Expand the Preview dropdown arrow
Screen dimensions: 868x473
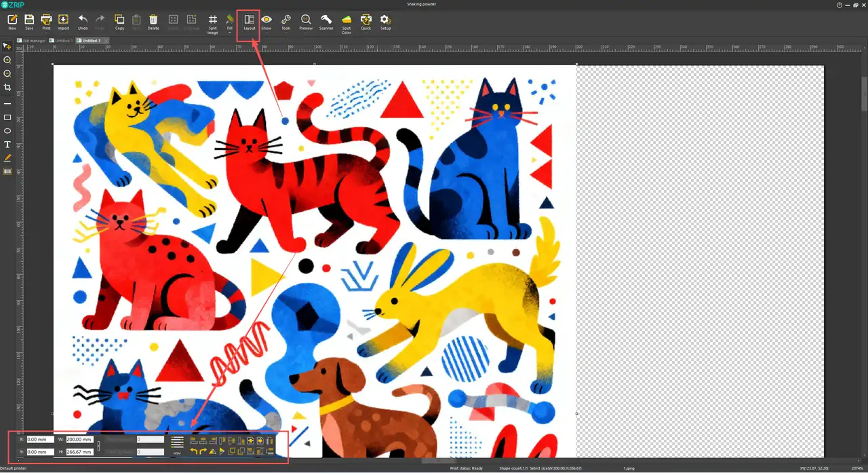point(306,33)
